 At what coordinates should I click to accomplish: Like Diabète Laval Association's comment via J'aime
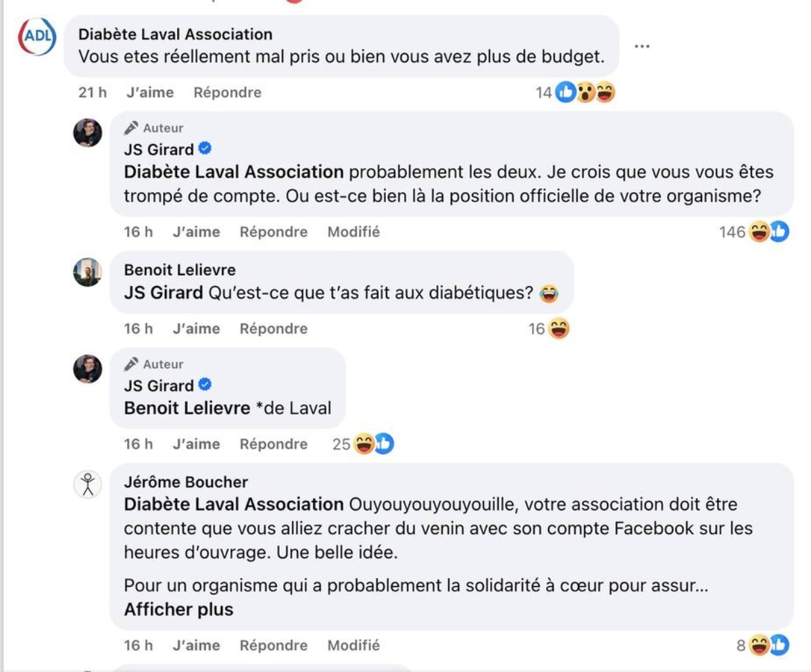149,93
